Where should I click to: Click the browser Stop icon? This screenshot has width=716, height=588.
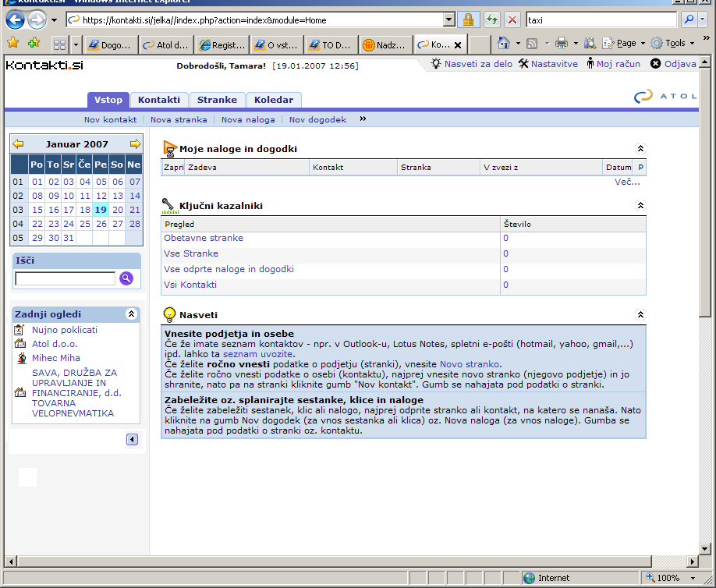click(x=512, y=19)
